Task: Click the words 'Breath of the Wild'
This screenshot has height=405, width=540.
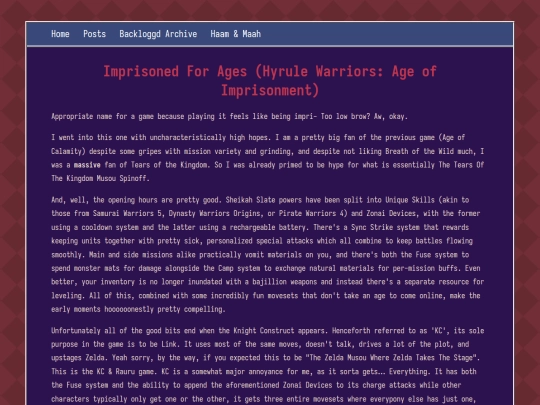Action: coord(419,152)
